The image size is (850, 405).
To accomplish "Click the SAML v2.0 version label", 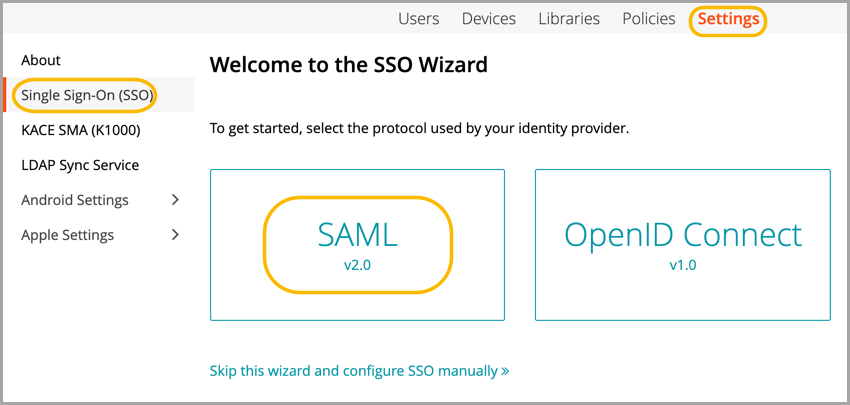I will (357, 266).
